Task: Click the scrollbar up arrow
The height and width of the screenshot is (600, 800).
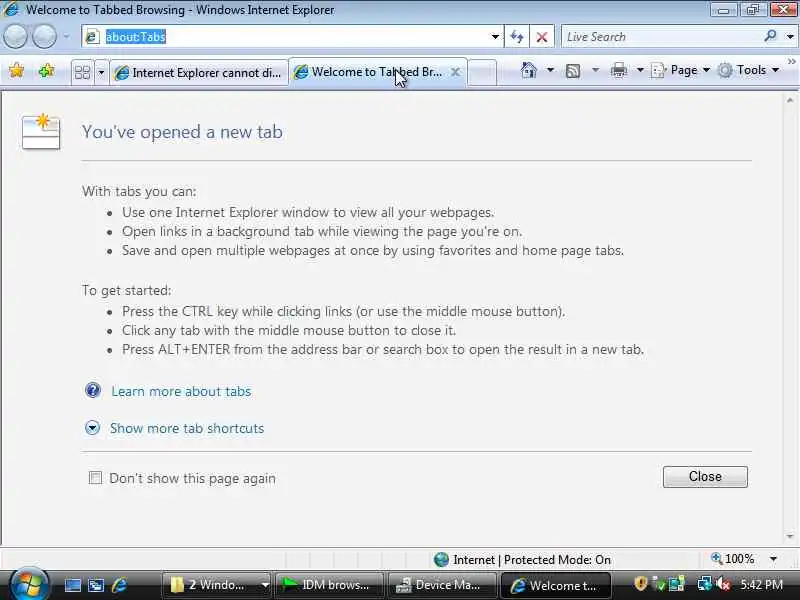Action: pyautogui.click(x=790, y=101)
